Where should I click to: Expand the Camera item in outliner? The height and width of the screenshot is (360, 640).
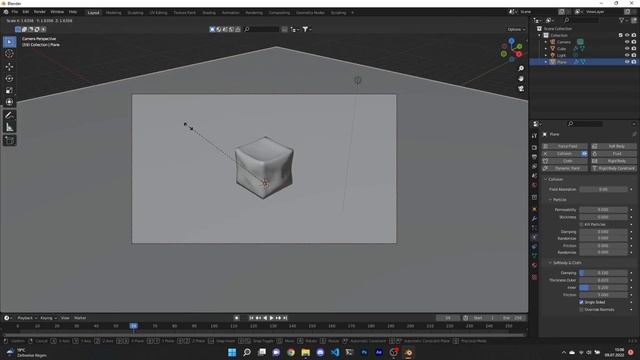click(x=546, y=42)
